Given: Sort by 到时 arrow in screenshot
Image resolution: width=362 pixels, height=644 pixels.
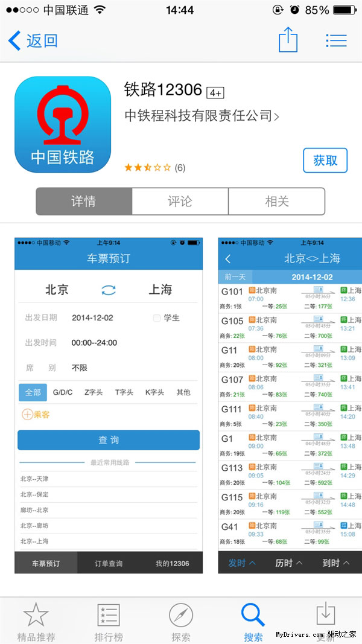Looking at the screenshot, I should (x=346, y=563).
